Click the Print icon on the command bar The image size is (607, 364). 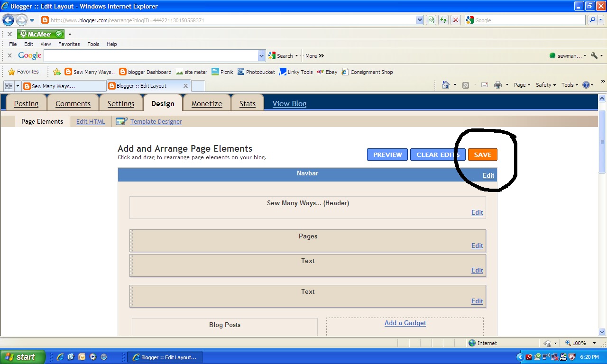click(x=498, y=84)
